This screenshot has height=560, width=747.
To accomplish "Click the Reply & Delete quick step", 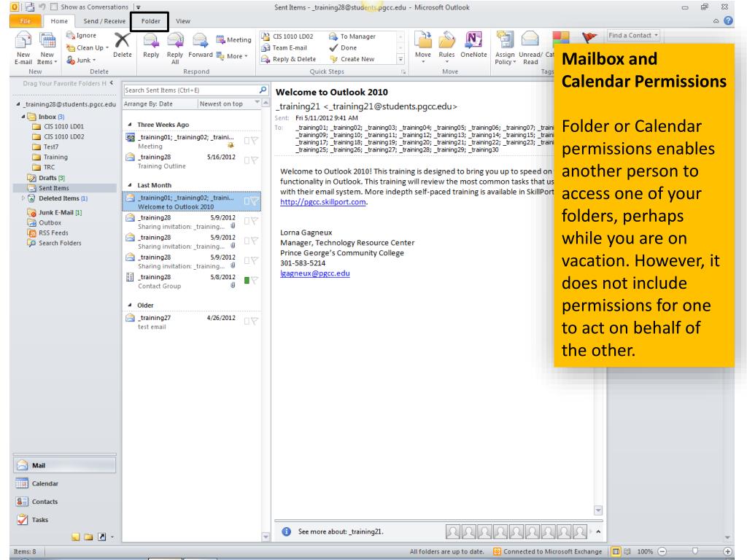I will [x=288, y=59].
